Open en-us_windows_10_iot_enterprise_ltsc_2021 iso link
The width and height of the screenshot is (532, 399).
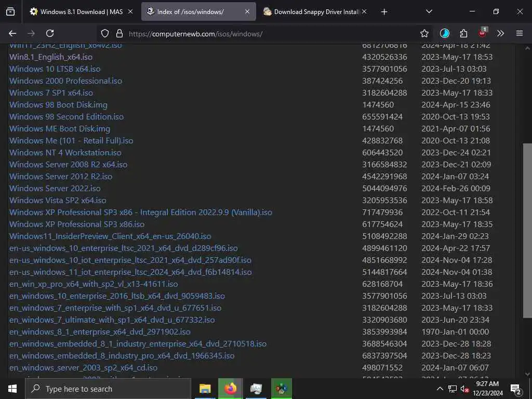130,260
